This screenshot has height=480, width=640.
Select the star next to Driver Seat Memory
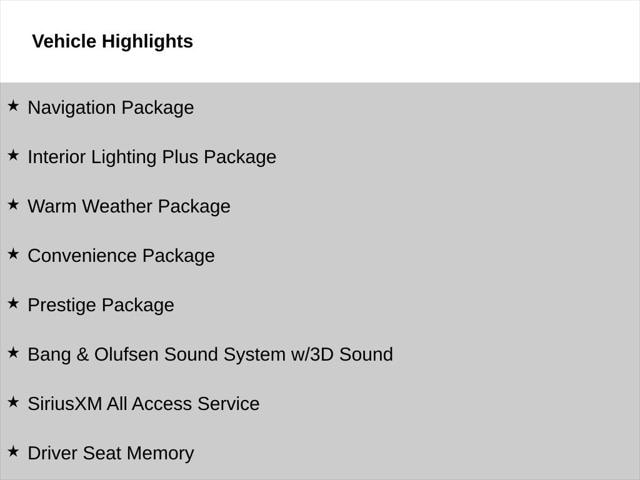click(13, 451)
